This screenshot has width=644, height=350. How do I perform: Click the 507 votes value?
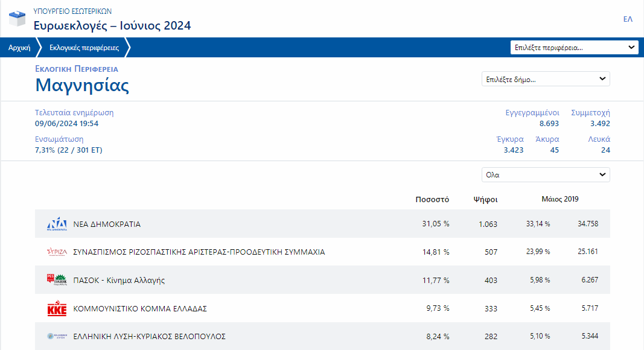point(491,252)
